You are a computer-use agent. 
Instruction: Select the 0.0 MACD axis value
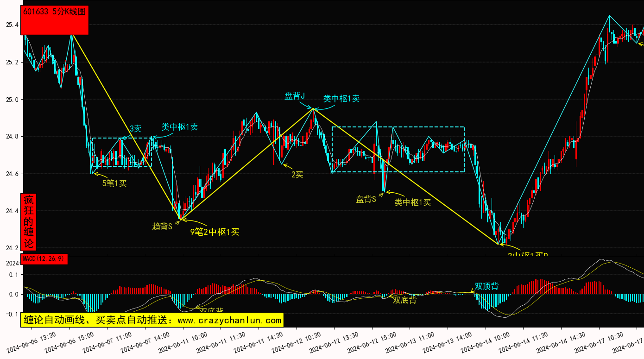pos(14,294)
